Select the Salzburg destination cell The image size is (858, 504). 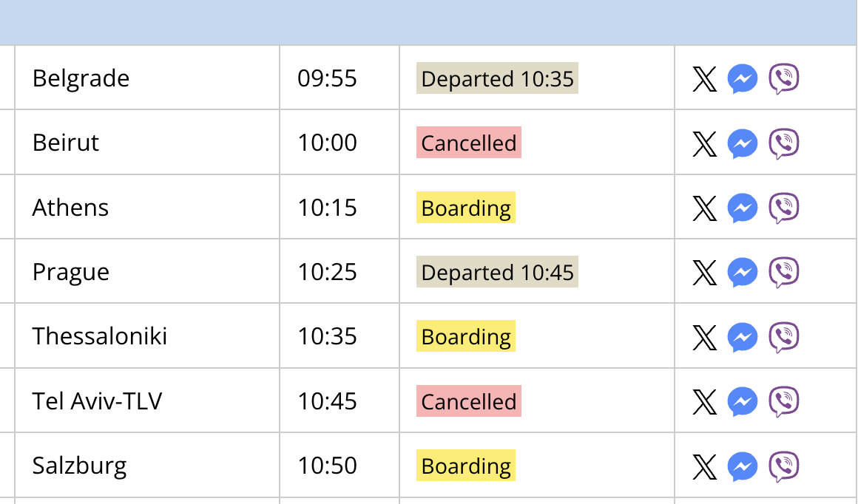[147, 465]
